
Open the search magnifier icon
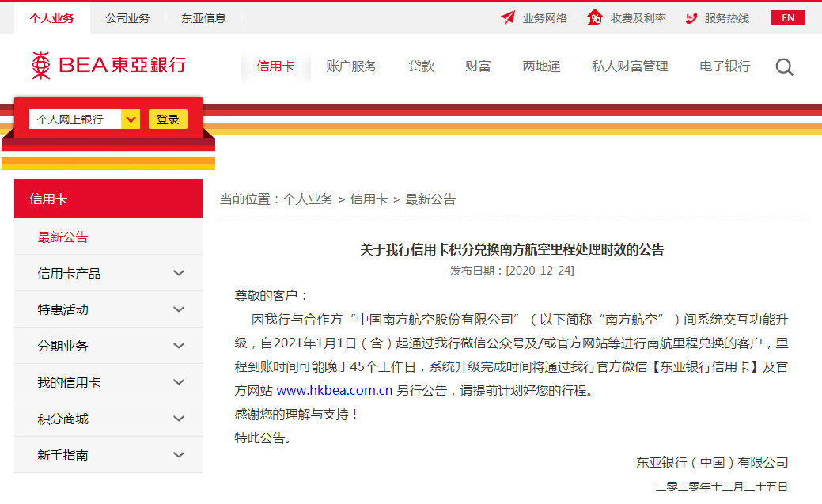click(784, 67)
